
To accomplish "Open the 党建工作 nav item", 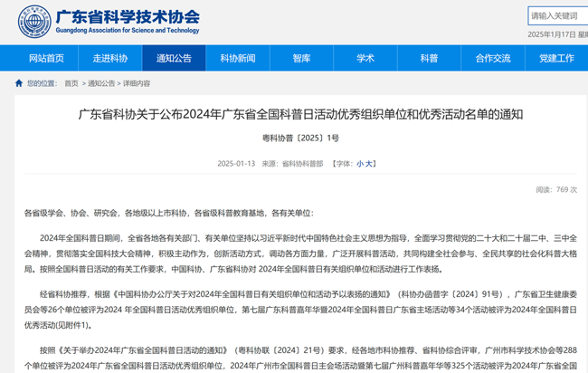I will [556, 58].
